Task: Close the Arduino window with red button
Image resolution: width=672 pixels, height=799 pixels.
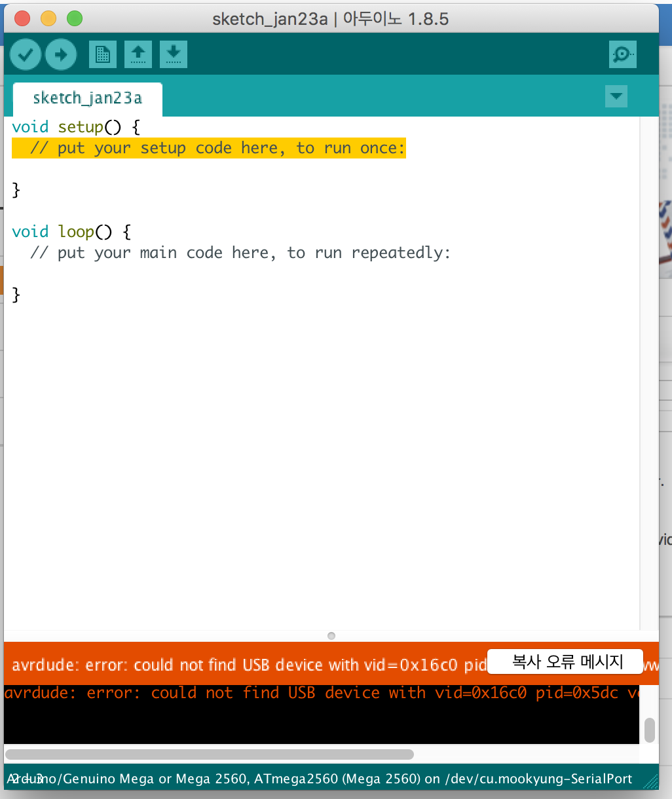Action: click(x=22, y=18)
